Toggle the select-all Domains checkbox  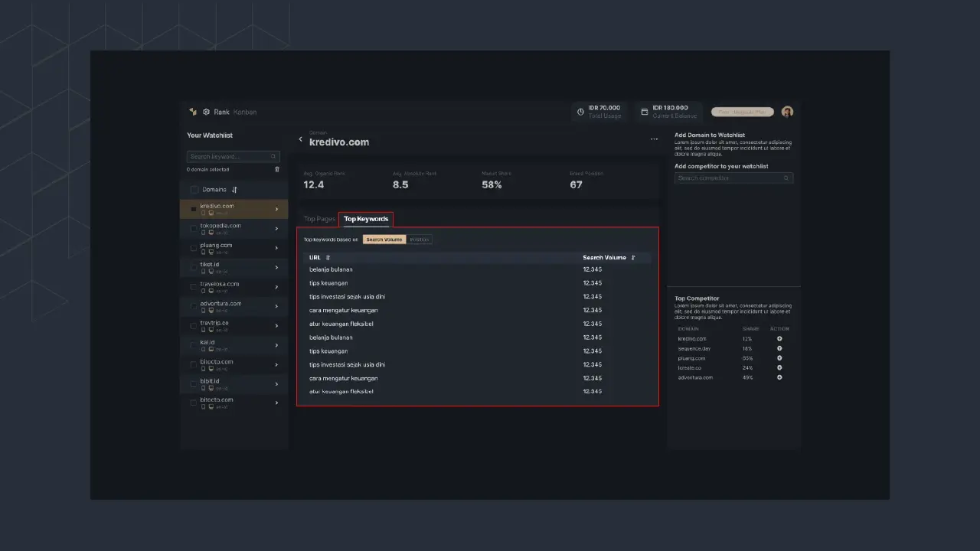click(x=194, y=190)
